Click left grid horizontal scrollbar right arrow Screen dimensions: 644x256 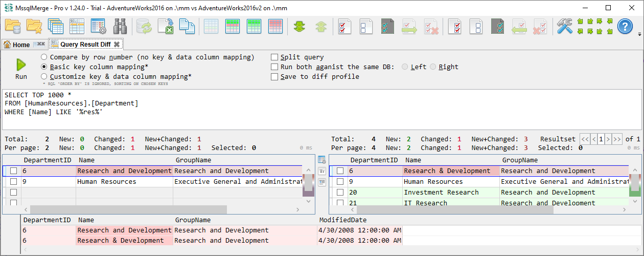tap(297, 210)
